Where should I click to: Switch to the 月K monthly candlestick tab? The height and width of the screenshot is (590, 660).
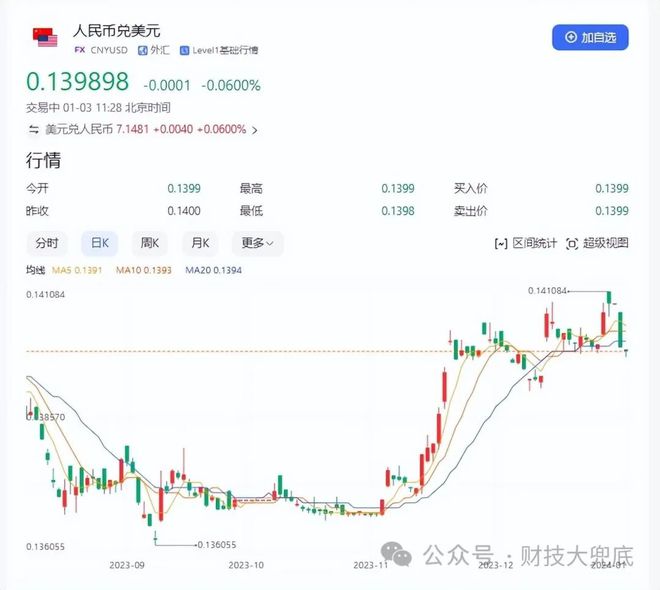click(200, 243)
